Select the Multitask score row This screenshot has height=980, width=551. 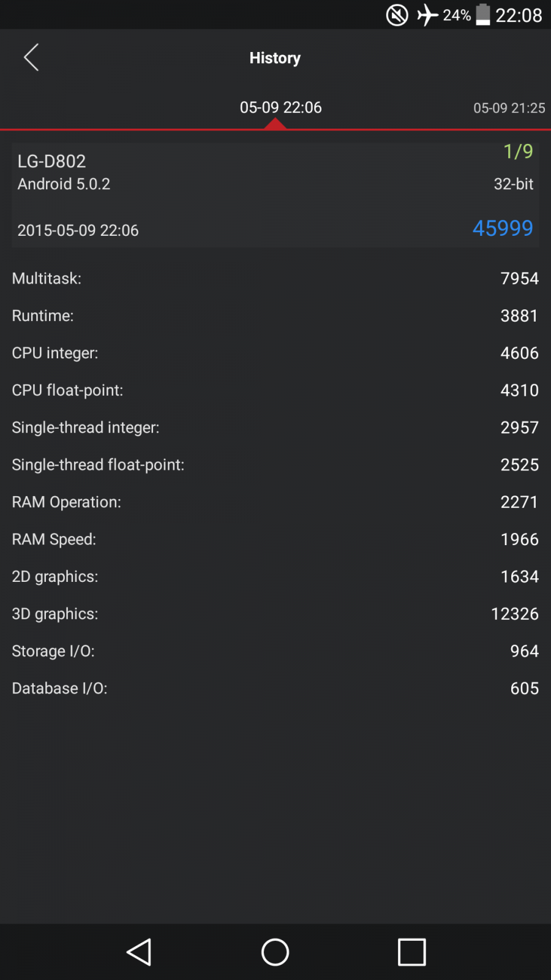pyautogui.click(x=275, y=278)
